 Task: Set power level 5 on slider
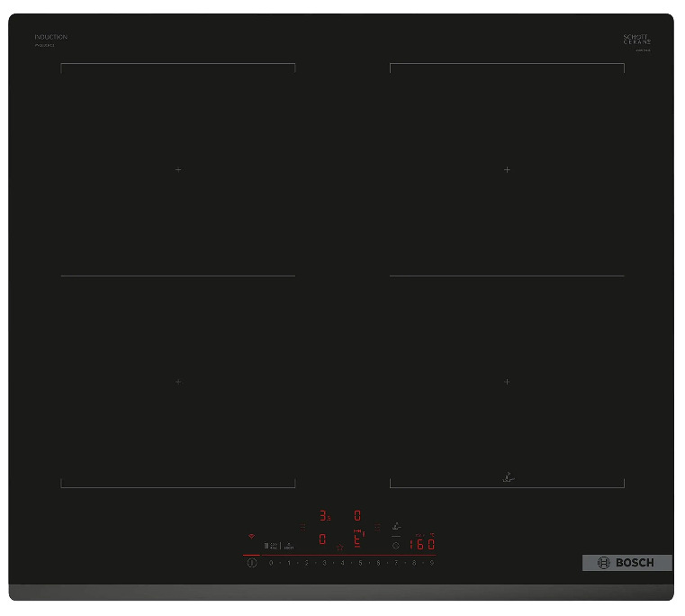(x=360, y=563)
